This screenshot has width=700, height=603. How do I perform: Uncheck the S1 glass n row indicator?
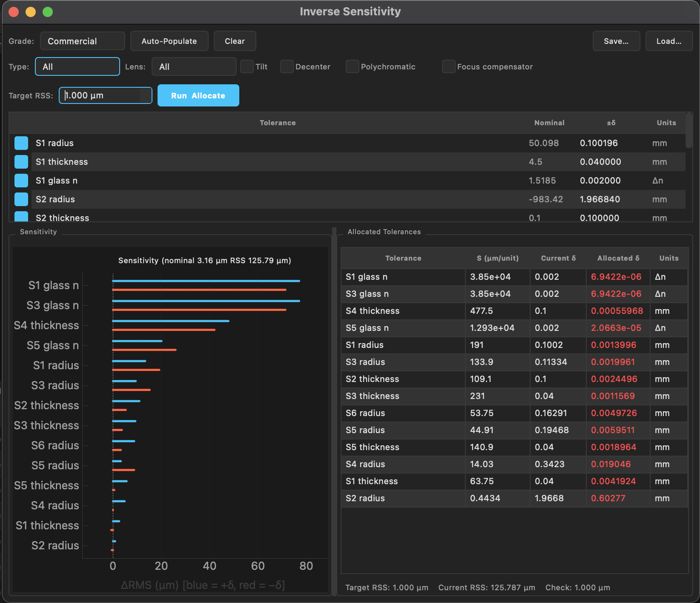21,181
